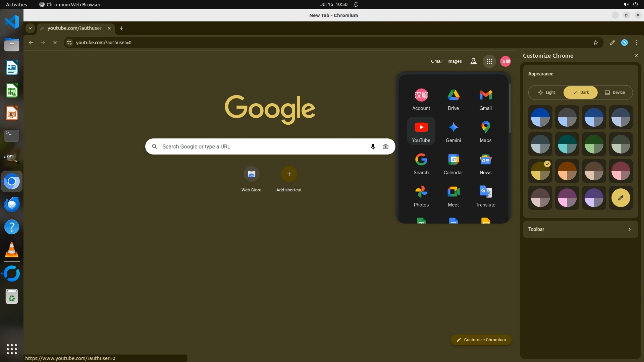The width and height of the screenshot is (644, 362).
Task: Open Google Drive from apps grid
Action: (453, 99)
